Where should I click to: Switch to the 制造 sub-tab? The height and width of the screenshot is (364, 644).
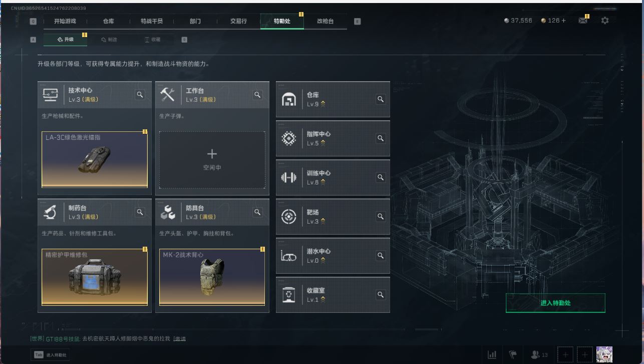(x=109, y=40)
